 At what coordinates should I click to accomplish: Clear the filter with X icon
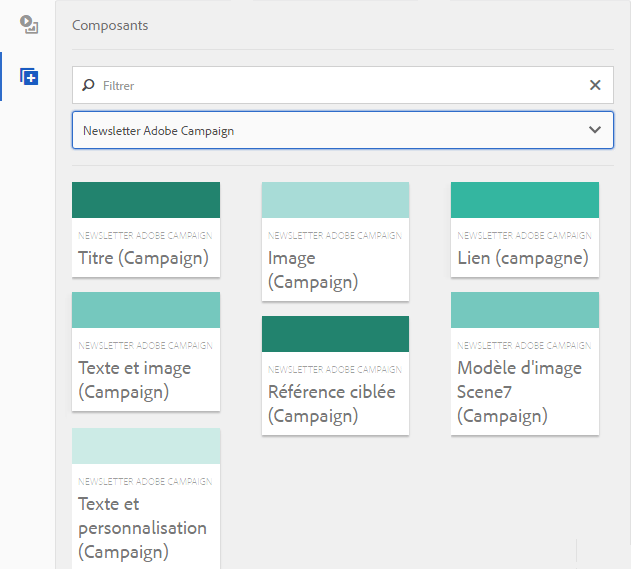point(595,85)
